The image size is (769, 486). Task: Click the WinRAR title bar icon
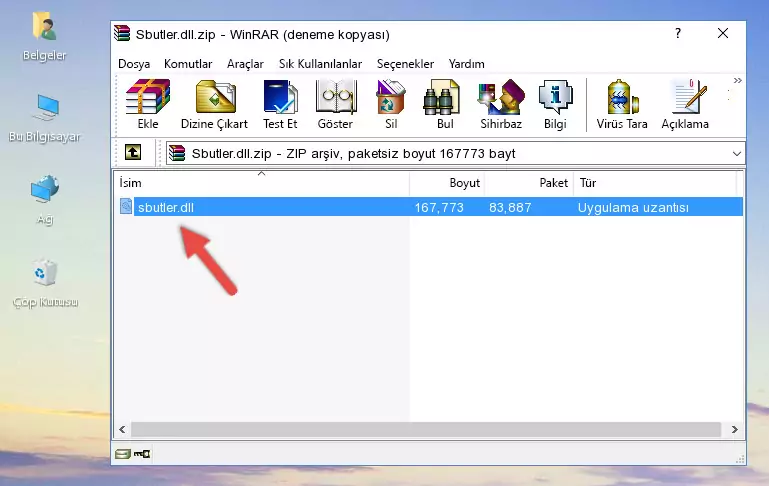pyautogui.click(x=122, y=33)
